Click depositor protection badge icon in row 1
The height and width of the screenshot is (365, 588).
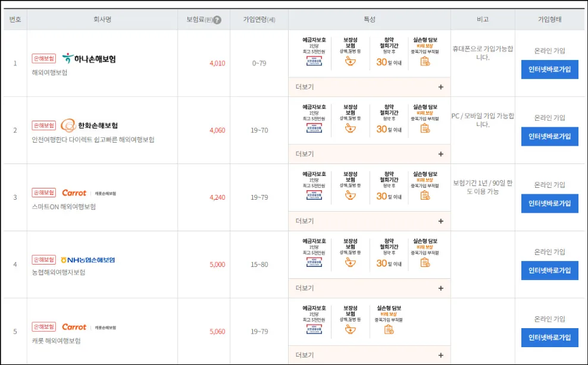(314, 61)
